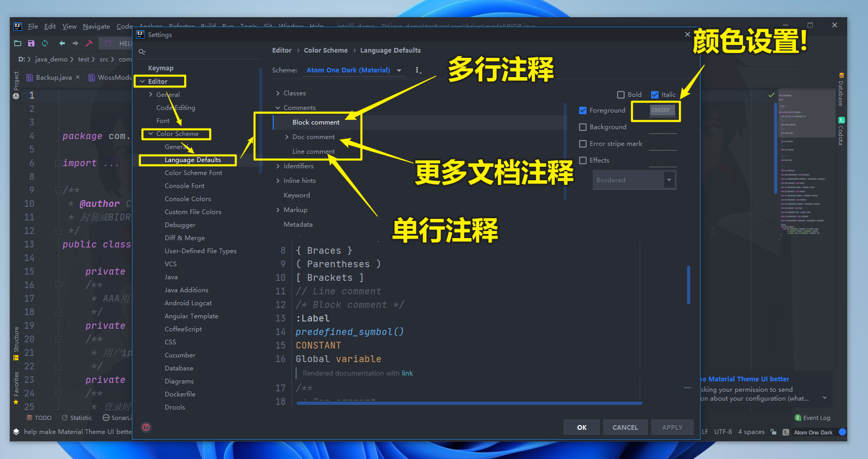The width and height of the screenshot is (868, 459).
Task: Expand the Identifiers node
Action: pyautogui.click(x=278, y=166)
